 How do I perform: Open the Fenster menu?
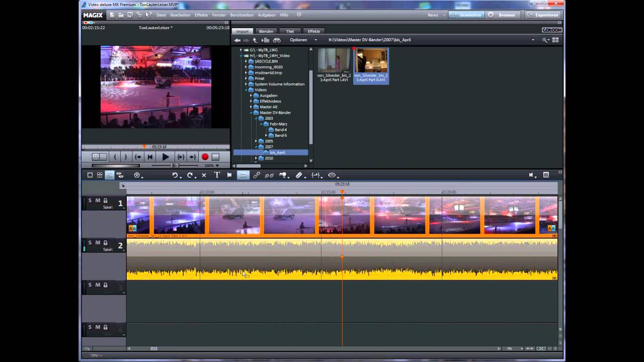(x=219, y=15)
